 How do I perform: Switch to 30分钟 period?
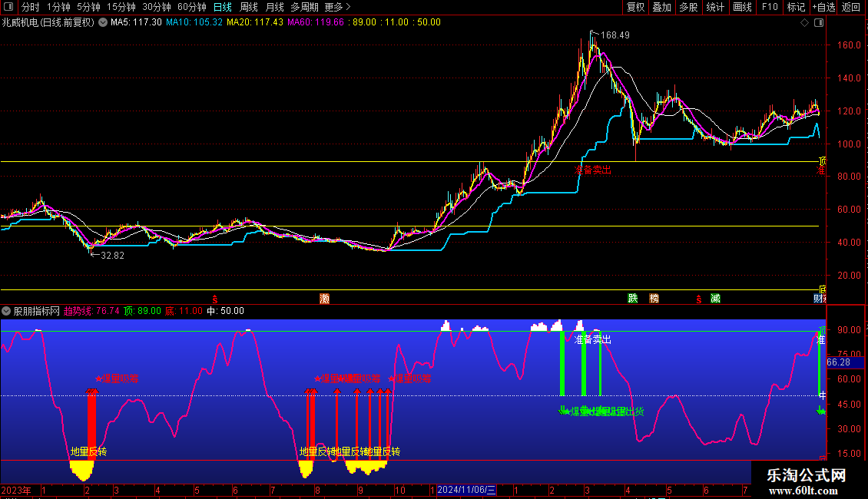[156, 7]
